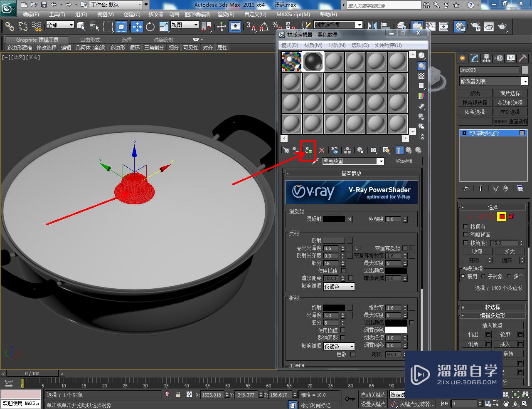The height and width of the screenshot is (409, 532).
Task: Toggle Fresnel reflections checkbox
Action: (405, 248)
